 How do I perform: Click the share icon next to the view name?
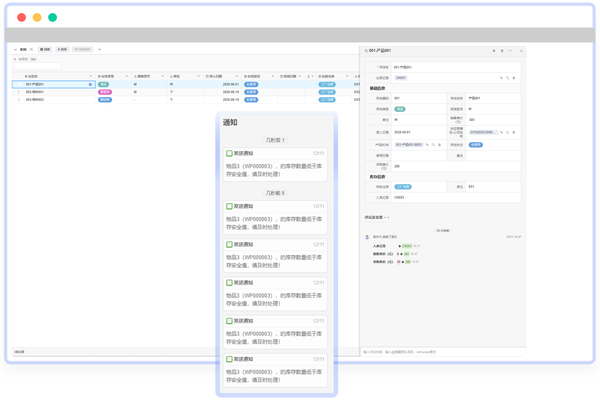coord(31,49)
